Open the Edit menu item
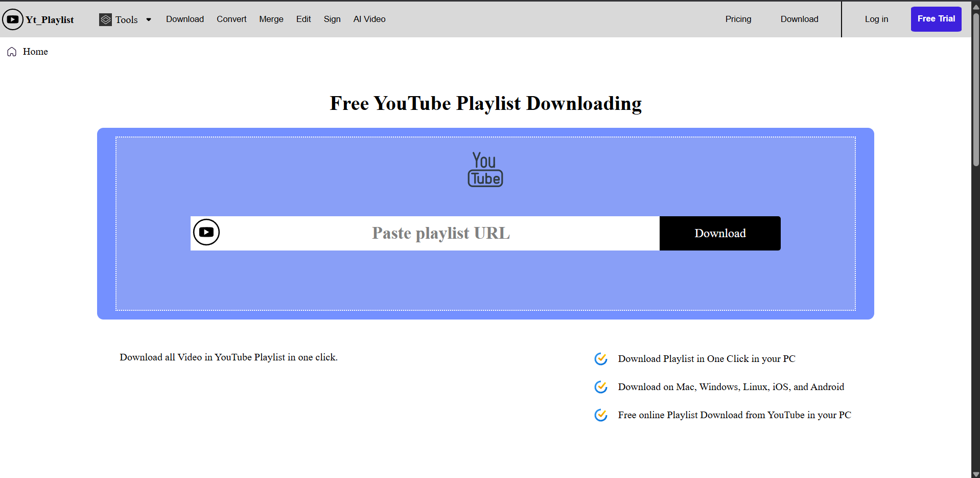The height and width of the screenshot is (478, 980). [x=304, y=19]
